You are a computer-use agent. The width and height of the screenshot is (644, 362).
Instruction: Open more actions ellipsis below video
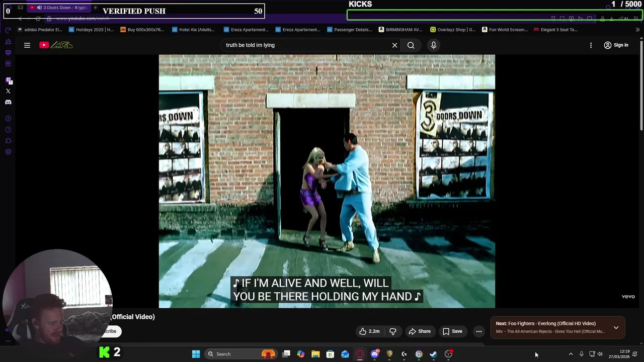point(479,331)
